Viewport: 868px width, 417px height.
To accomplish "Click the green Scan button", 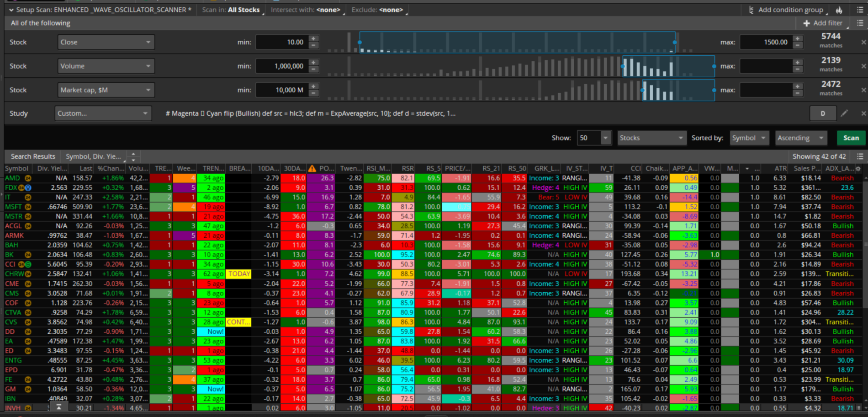I will (x=851, y=138).
